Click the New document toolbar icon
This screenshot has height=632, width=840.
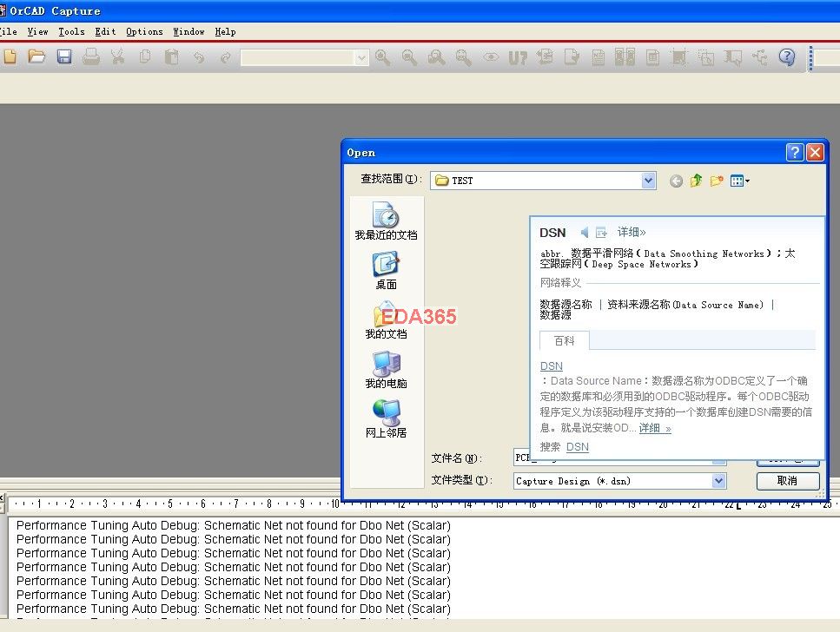(10, 56)
